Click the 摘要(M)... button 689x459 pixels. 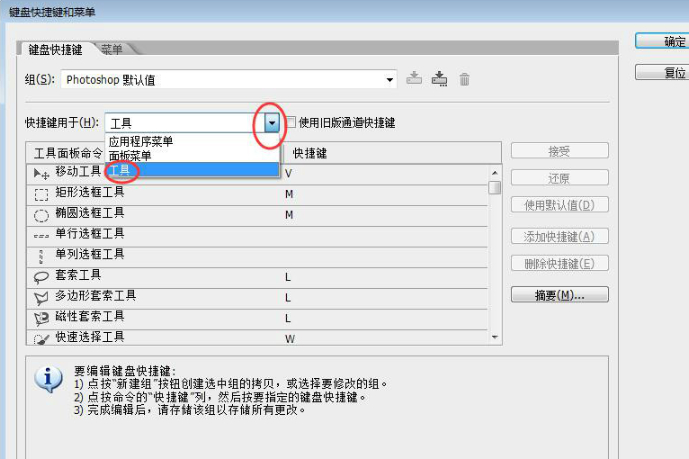point(559,295)
